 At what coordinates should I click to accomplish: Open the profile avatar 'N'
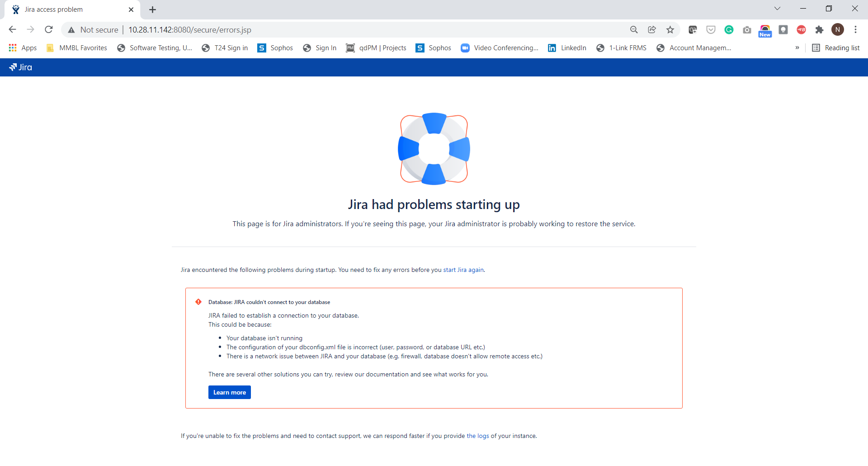coord(838,30)
